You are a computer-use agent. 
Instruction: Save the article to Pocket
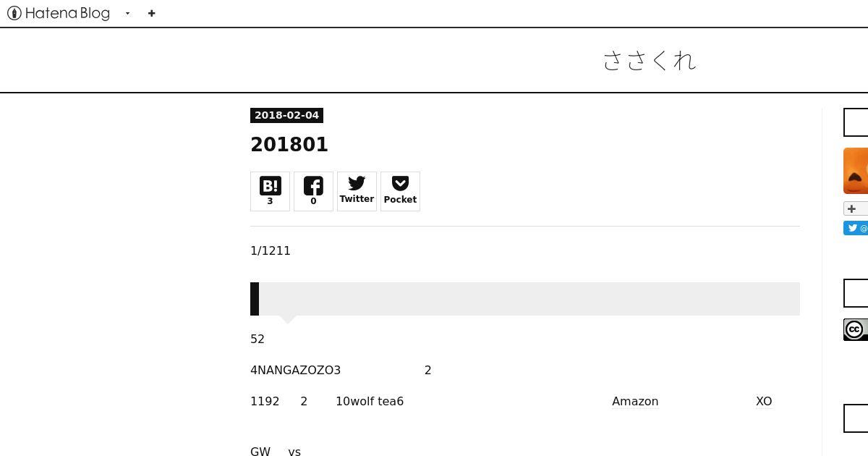click(x=400, y=191)
